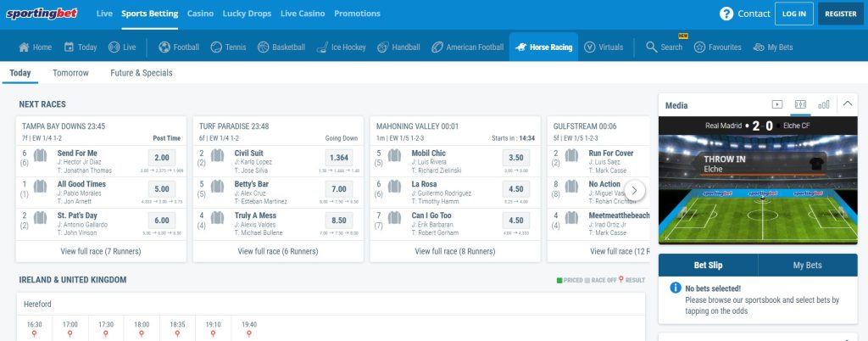This screenshot has height=341, width=868.
Task: Click result marker under Hereford 18:00
Action: click(x=142, y=334)
